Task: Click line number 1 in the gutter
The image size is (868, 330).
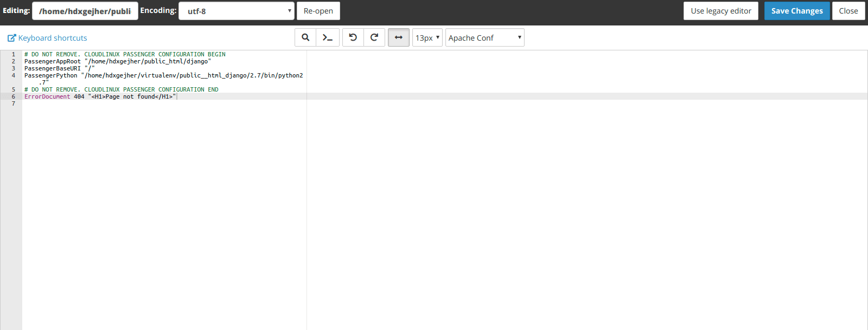Action: coord(14,54)
